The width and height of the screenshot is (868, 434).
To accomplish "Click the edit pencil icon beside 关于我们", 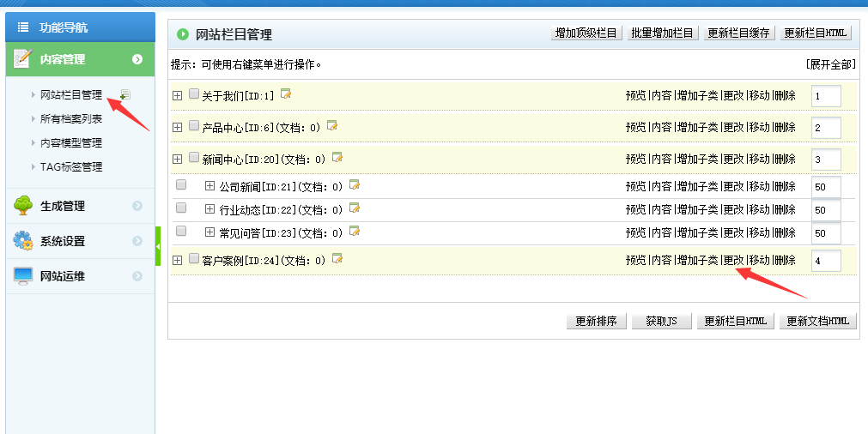I will (286, 94).
